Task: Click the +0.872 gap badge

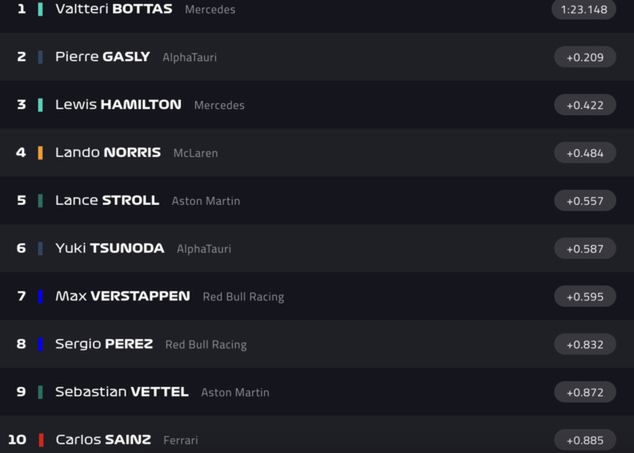Action: coord(585,392)
